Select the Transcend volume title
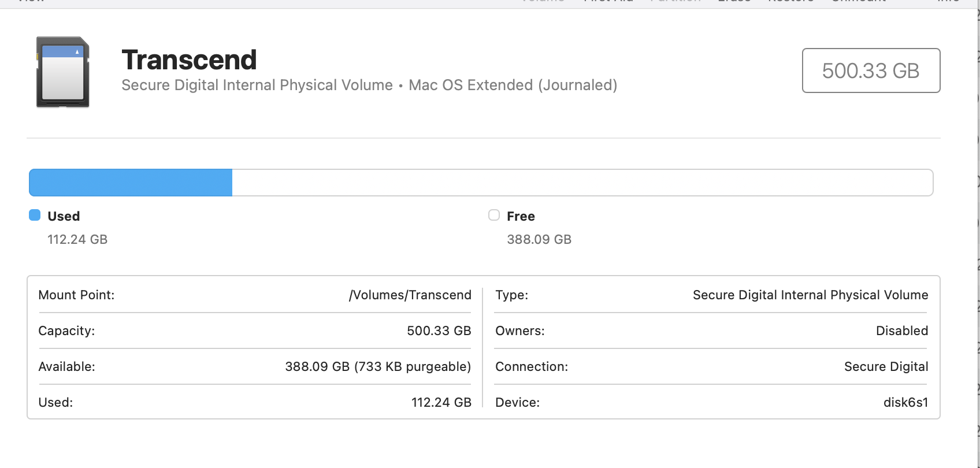Image resolution: width=980 pixels, height=468 pixels. [x=189, y=60]
